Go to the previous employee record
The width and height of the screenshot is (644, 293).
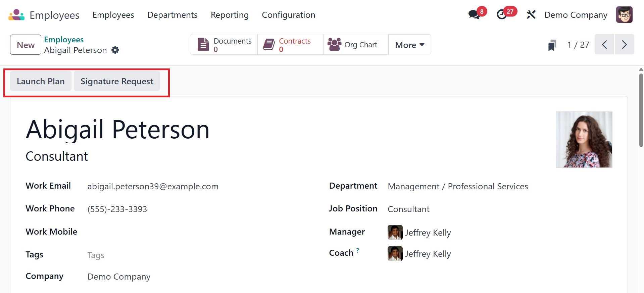tap(604, 45)
